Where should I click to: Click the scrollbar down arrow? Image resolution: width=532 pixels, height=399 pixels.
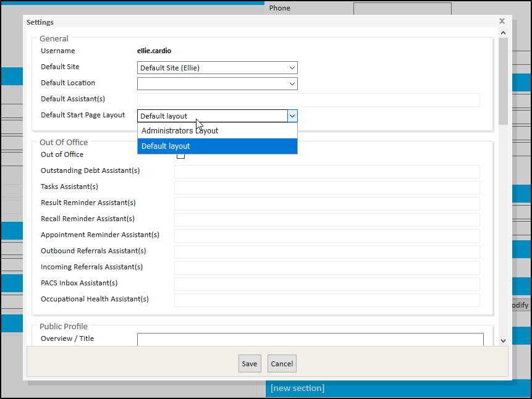[503, 340]
